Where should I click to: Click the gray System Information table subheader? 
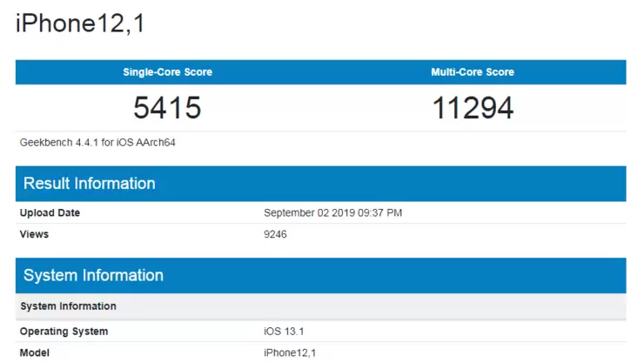68,306
